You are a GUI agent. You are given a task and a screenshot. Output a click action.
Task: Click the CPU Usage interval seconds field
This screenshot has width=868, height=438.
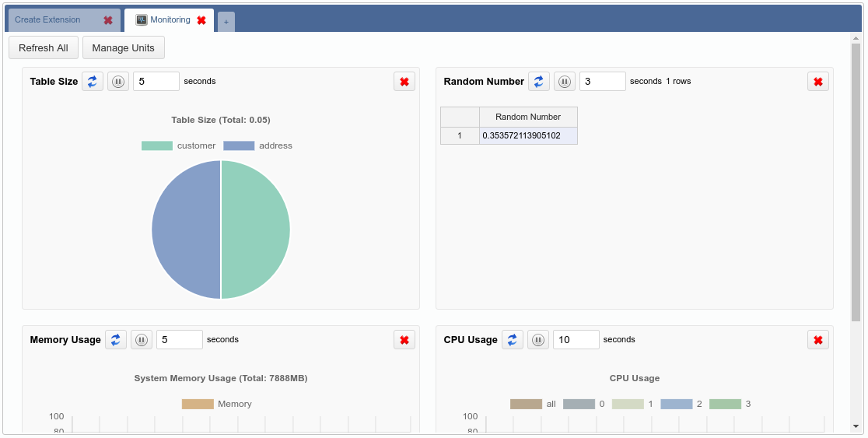point(576,340)
